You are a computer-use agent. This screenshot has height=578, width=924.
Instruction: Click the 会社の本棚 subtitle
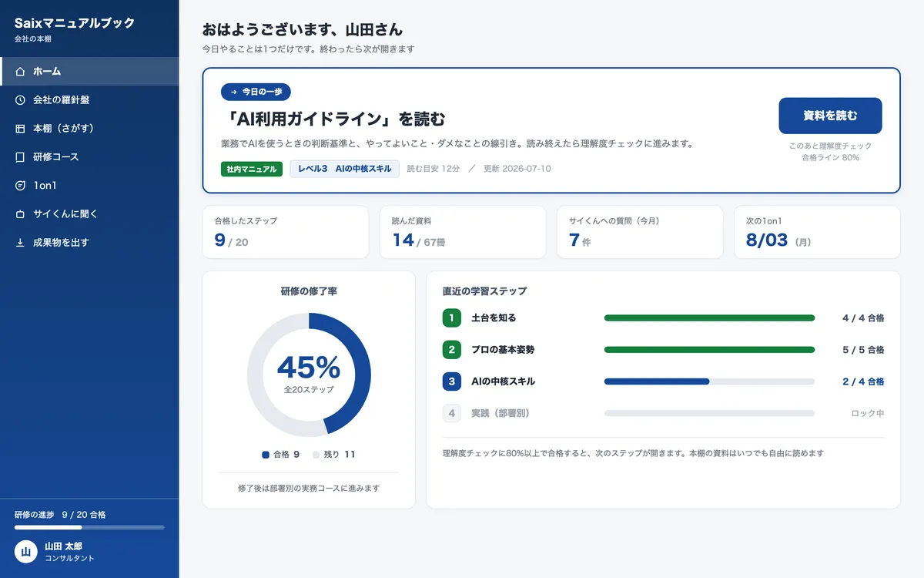pos(33,39)
